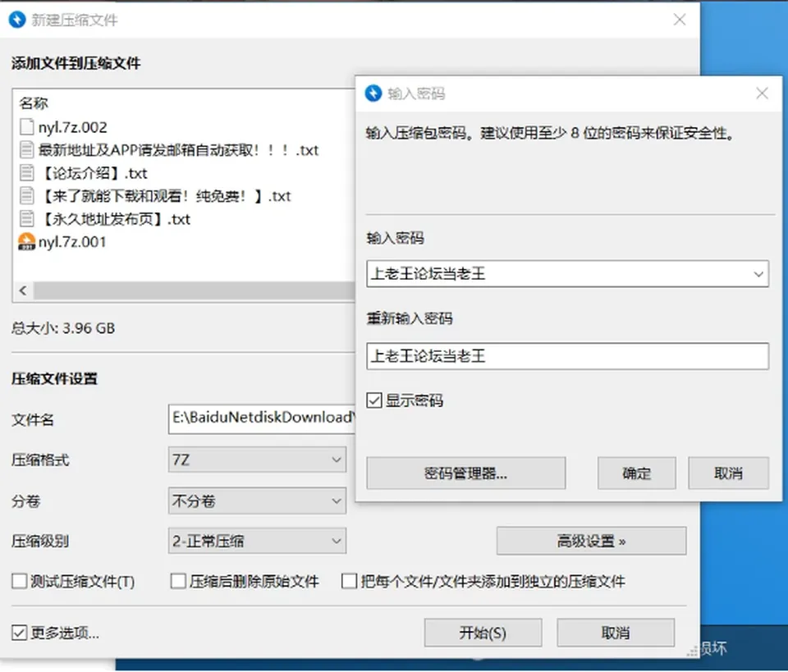
Task: Click the app logo in 输入密码 title bar
Action: coord(373,93)
